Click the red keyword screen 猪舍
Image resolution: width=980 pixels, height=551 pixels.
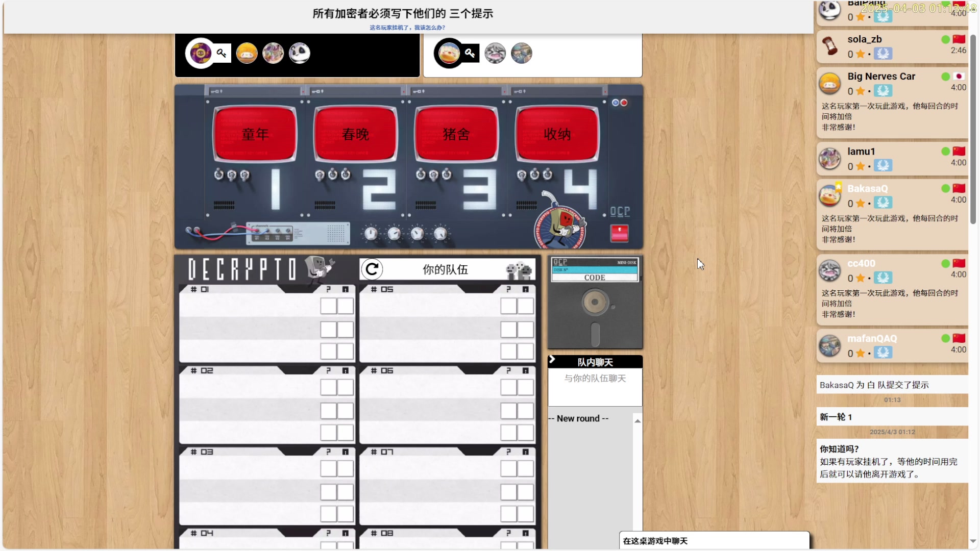coord(456,134)
